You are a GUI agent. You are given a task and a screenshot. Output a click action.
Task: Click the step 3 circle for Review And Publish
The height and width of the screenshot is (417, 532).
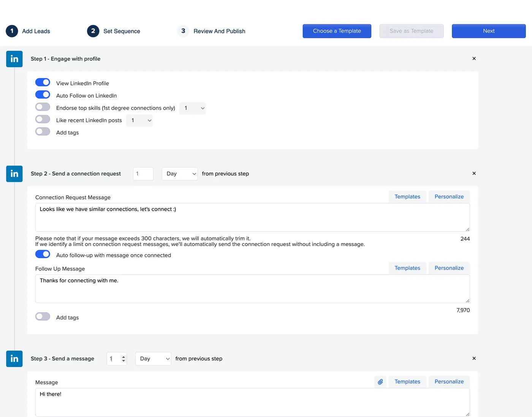(183, 31)
